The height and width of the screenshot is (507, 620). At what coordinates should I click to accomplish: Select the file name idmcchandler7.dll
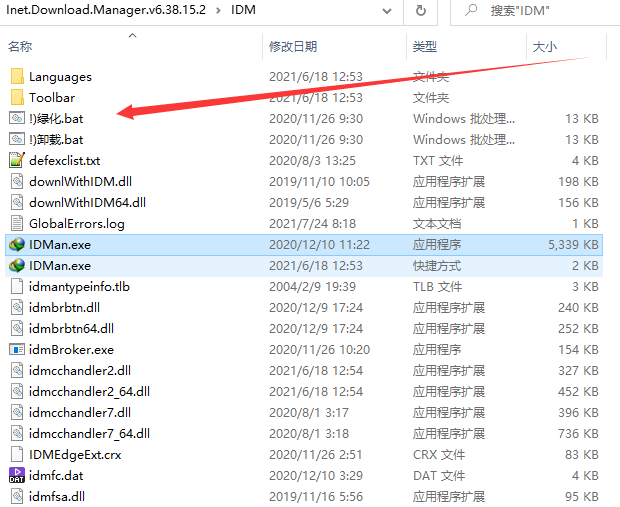[80, 412]
